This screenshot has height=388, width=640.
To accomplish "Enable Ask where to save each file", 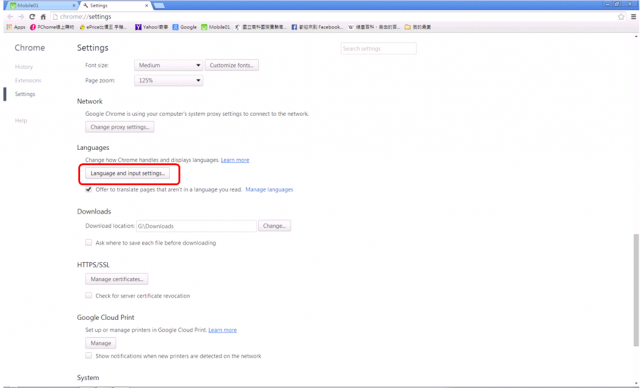I will pos(88,242).
